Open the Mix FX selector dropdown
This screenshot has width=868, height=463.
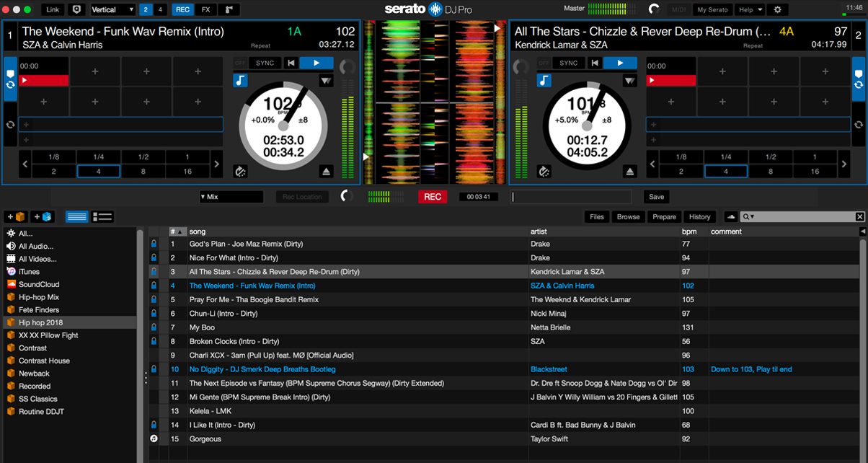point(231,195)
